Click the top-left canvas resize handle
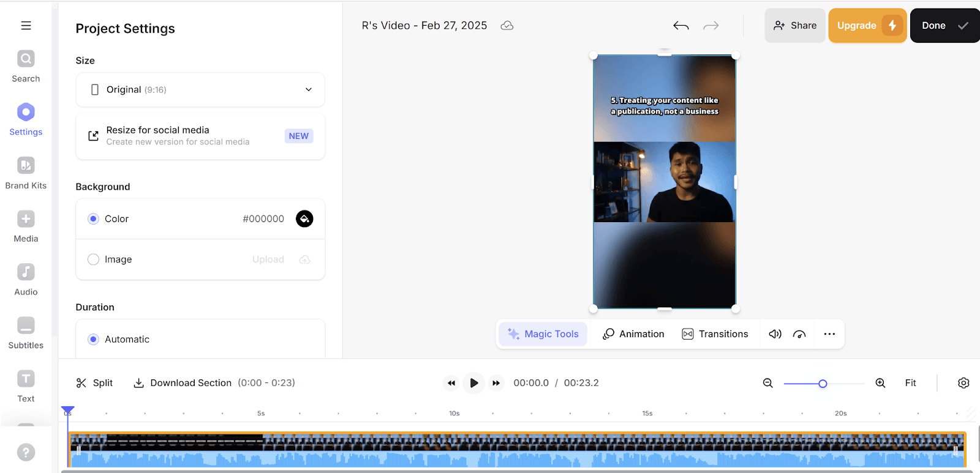The image size is (980, 473). tap(593, 55)
